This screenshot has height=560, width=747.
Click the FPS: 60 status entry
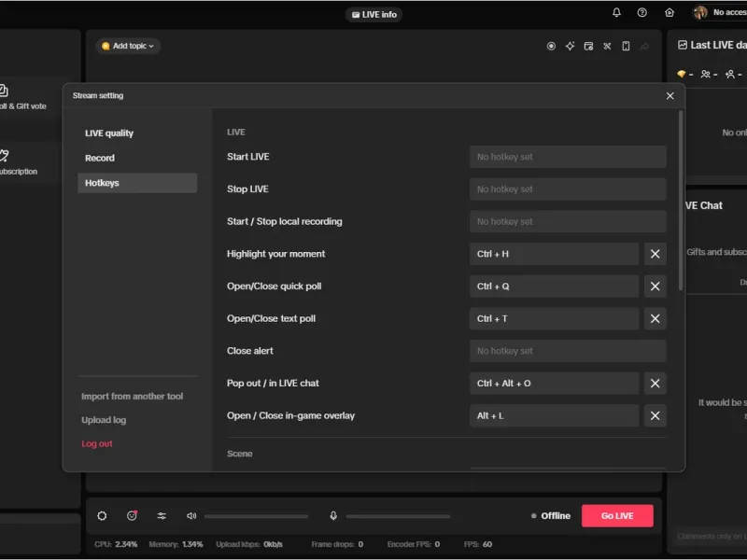click(478, 544)
